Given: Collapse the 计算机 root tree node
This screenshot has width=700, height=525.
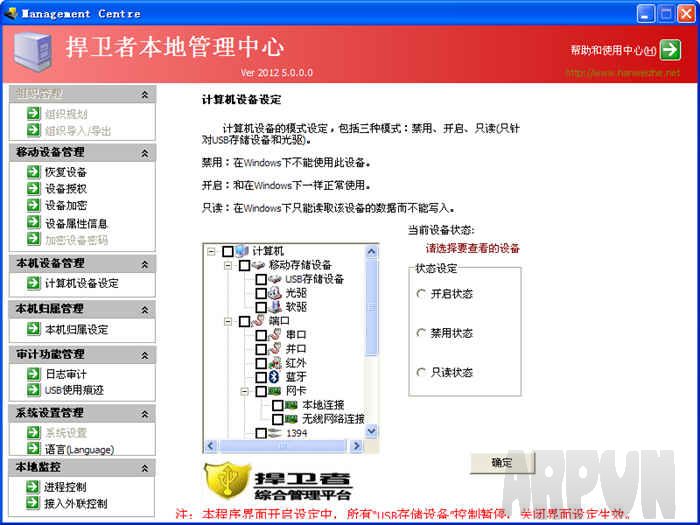Looking at the screenshot, I should [x=211, y=252].
